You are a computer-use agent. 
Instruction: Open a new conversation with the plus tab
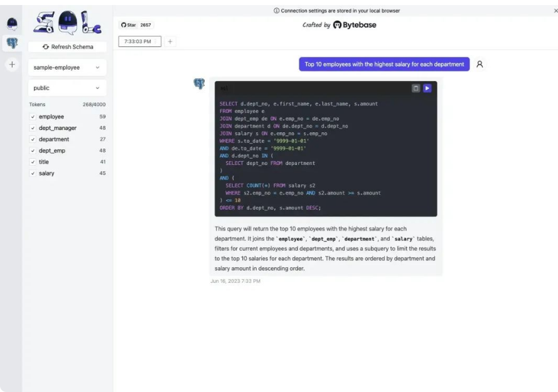[x=169, y=41]
